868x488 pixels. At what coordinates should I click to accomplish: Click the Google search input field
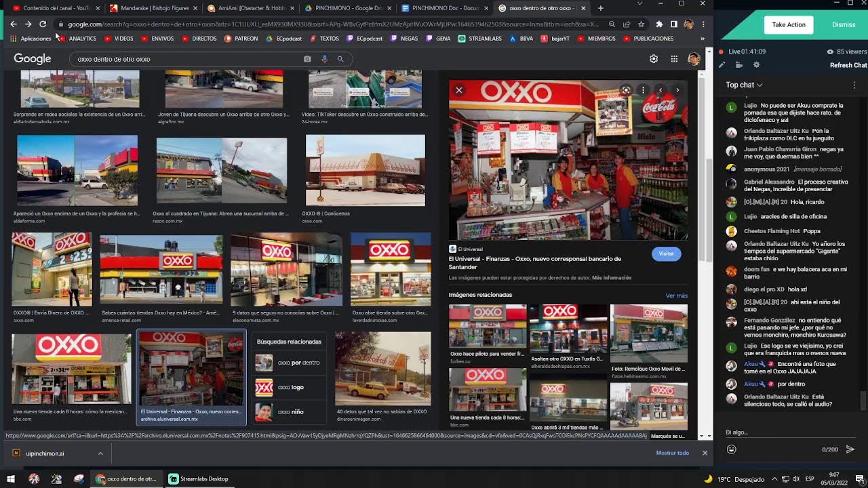(189, 59)
